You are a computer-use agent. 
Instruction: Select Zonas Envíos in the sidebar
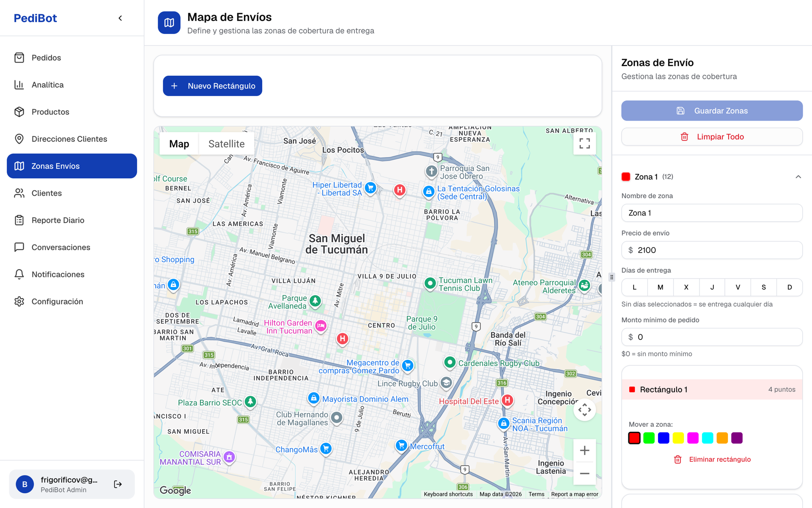pyautogui.click(x=72, y=166)
